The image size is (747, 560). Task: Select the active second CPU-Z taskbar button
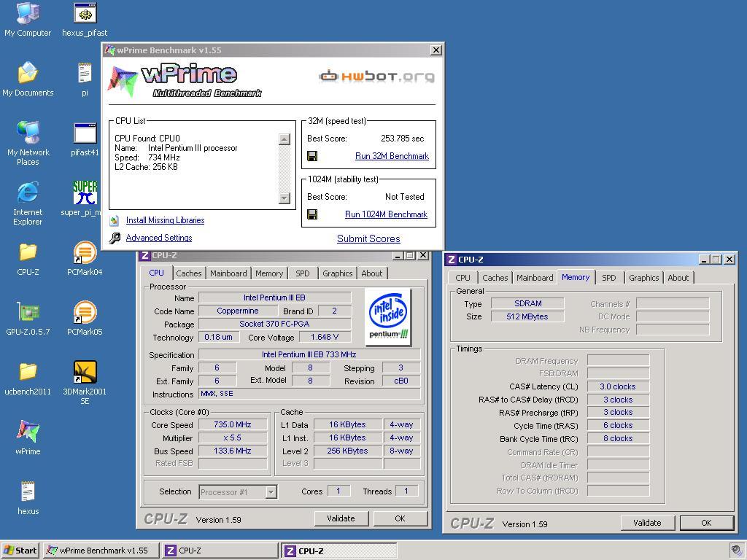339,551
